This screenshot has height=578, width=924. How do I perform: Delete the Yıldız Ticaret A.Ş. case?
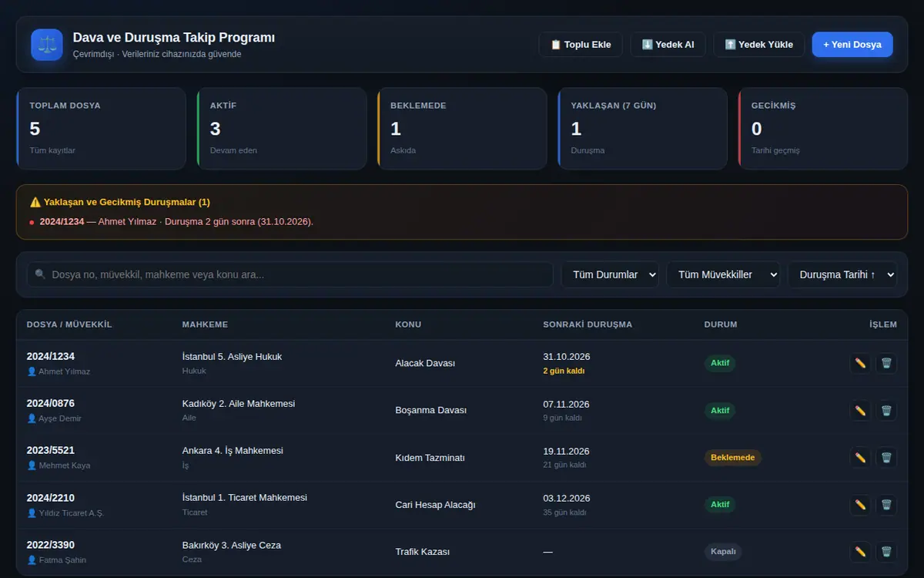click(x=886, y=505)
